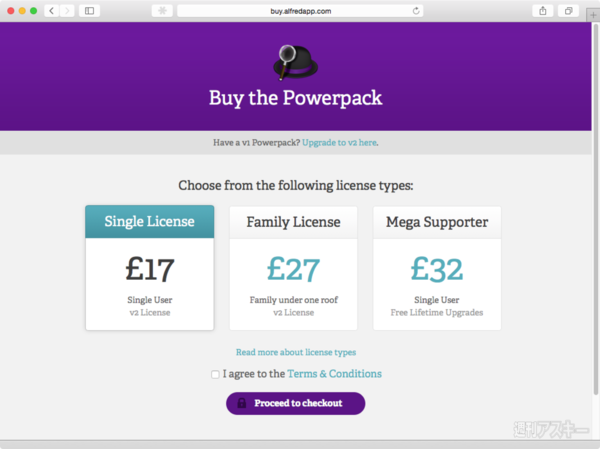Open Read more about license types

pyautogui.click(x=295, y=352)
